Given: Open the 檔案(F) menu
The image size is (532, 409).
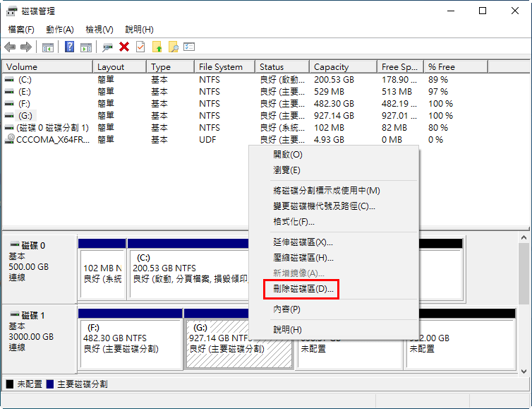Looking at the screenshot, I should tap(21, 30).
